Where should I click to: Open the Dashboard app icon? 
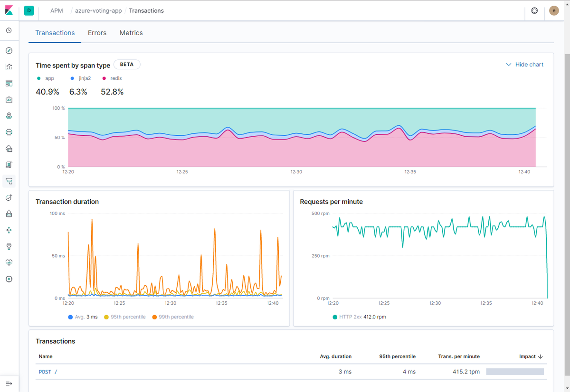tap(9, 83)
